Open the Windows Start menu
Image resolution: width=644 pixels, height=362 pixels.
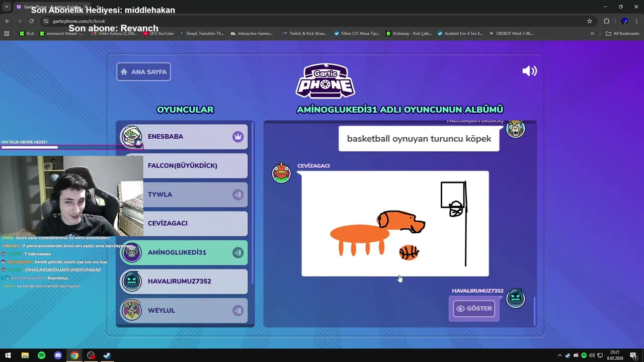coord(8,355)
